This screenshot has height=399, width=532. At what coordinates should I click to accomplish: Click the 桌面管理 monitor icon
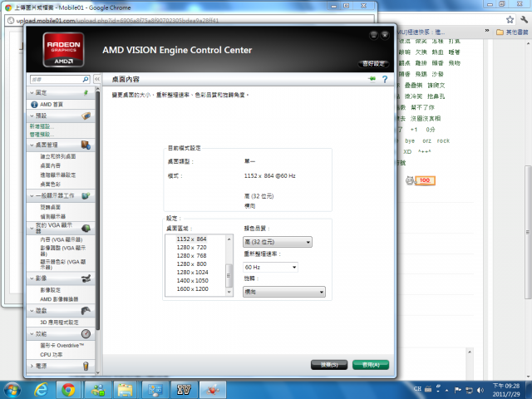86,145
